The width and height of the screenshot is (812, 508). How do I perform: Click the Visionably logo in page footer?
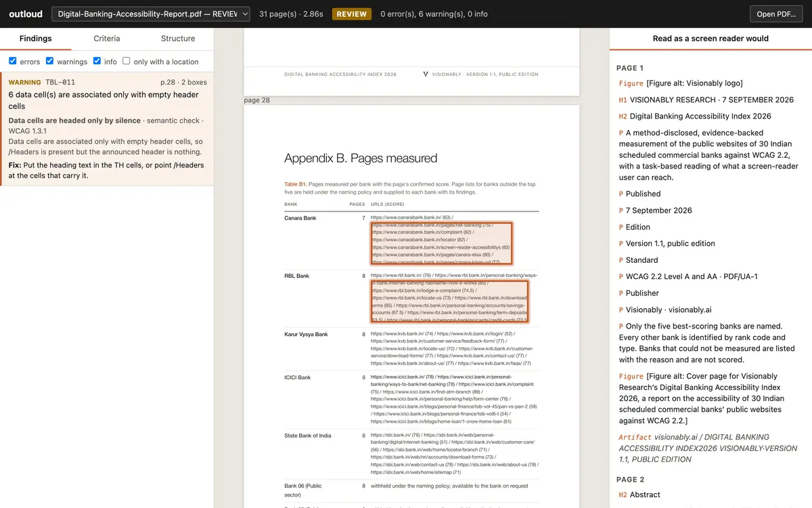(x=426, y=74)
